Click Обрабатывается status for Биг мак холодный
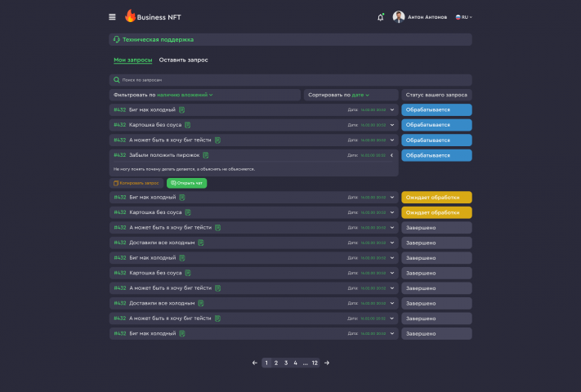The height and width of the screenshot is (392, 581). [x=436, y=109]
